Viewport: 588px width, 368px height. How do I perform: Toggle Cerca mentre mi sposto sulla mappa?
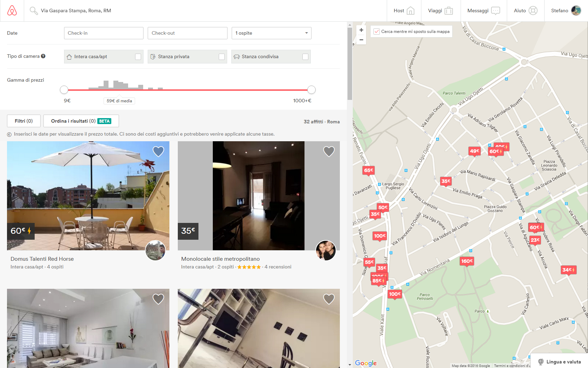tap(377, 32)
